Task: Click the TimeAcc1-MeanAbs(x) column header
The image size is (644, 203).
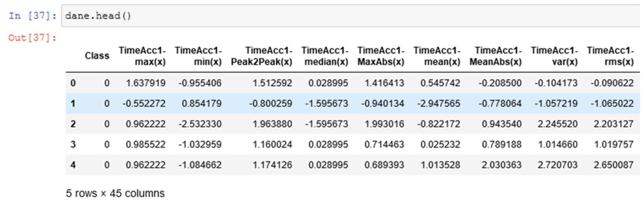Action: coord(496,56)
